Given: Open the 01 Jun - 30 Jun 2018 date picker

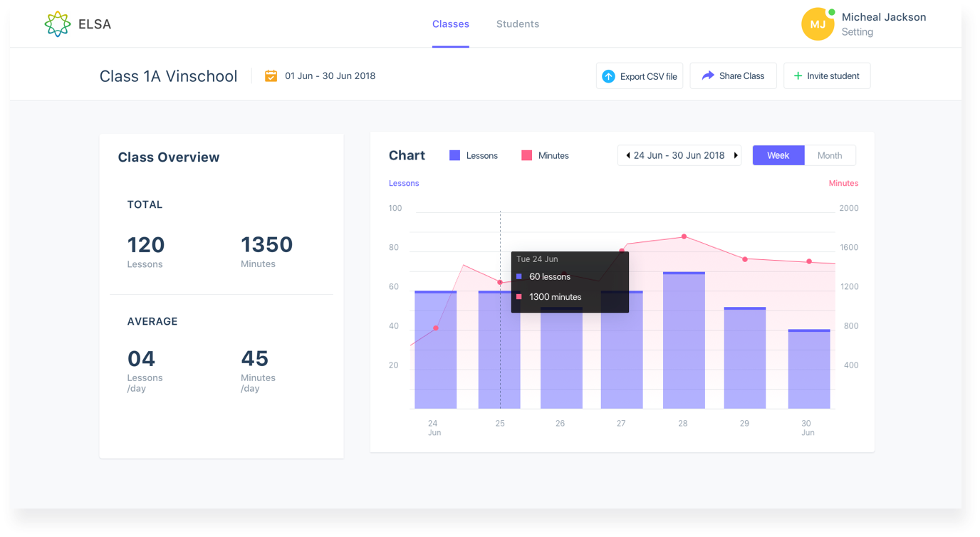Looking at the screenshot, I should click(330, 76).
